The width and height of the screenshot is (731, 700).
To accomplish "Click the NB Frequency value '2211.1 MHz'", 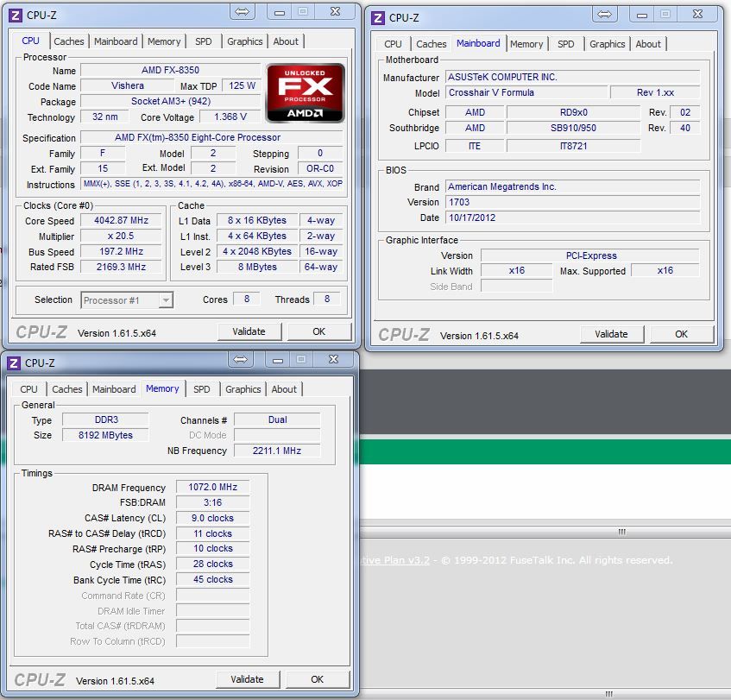I will pos(277,451).
